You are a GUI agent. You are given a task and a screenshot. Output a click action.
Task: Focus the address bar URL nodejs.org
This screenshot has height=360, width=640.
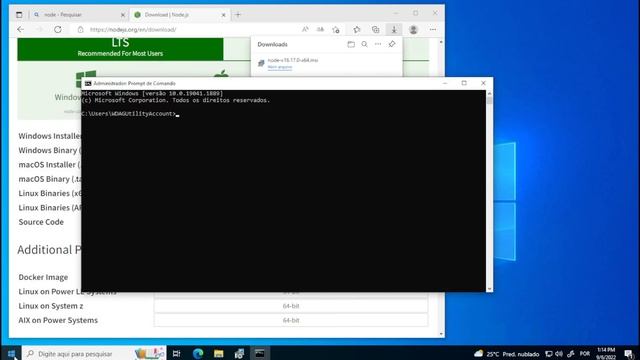point(133,29)
